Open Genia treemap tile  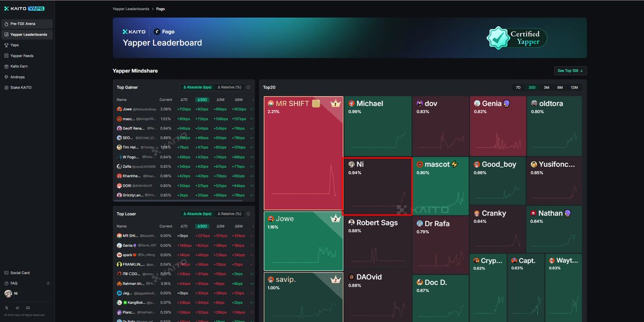click(x=497, y=126)
